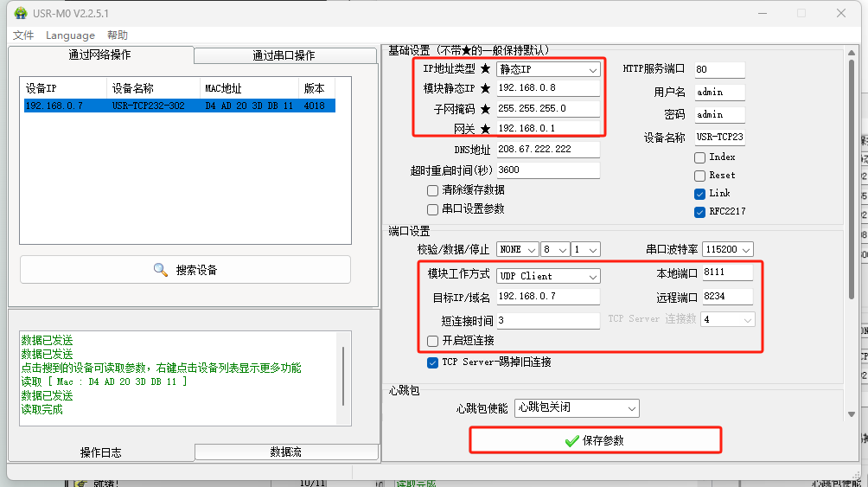868x487 pixels.
Task: Switch to 通过串口操作 tab
Action: (285, 55)
